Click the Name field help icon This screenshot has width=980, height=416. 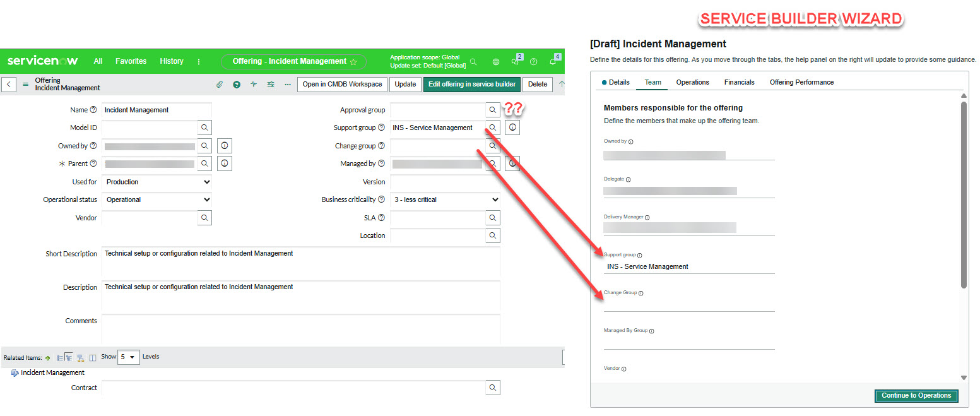[x=93, y=110]
